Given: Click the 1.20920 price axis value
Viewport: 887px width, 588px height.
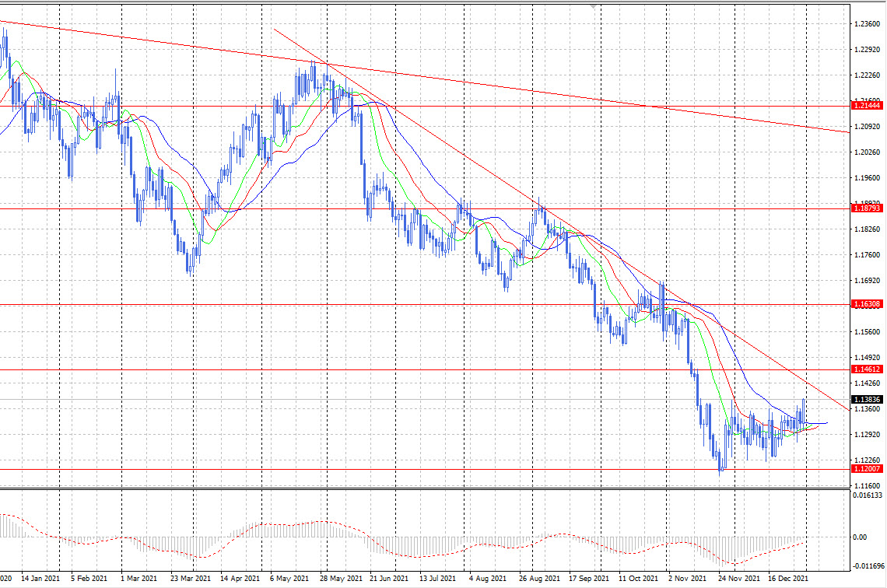Looking at the screenshot, I should [867, 127].
